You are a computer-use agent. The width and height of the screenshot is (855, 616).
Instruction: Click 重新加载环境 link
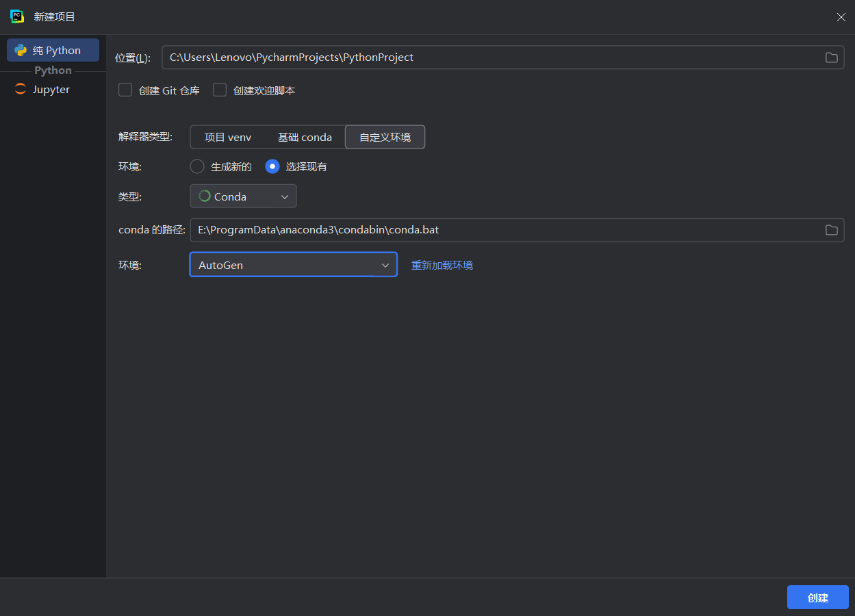[x=442, y=265]
